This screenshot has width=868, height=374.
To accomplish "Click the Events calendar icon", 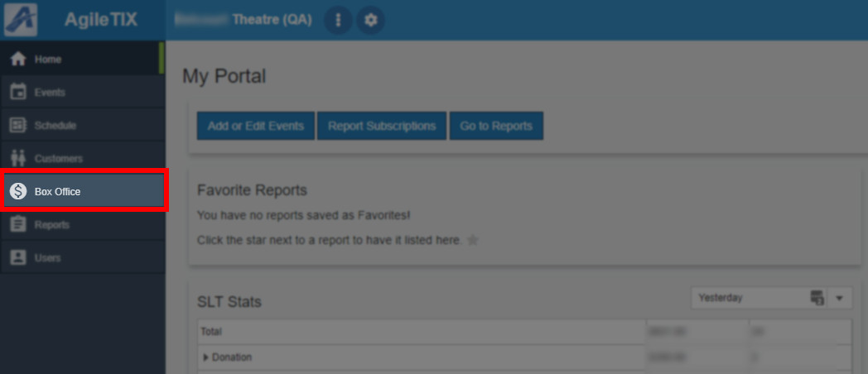I will [x=18, y=93].
